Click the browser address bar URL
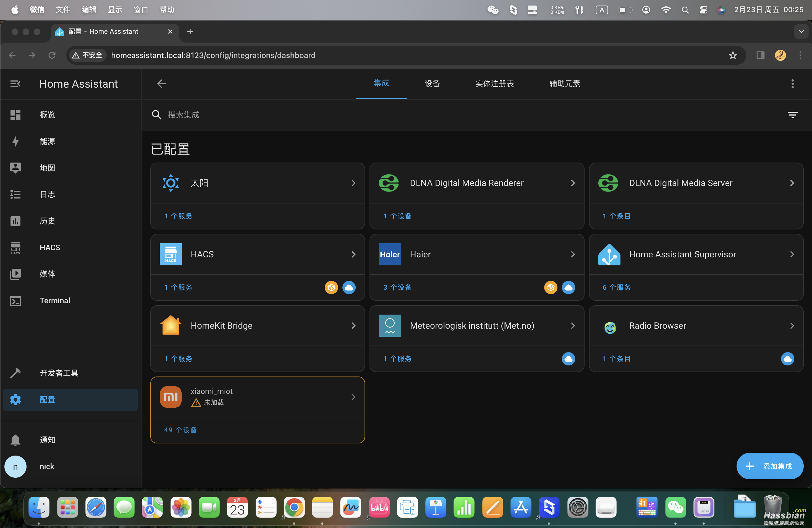 (213, 55)
